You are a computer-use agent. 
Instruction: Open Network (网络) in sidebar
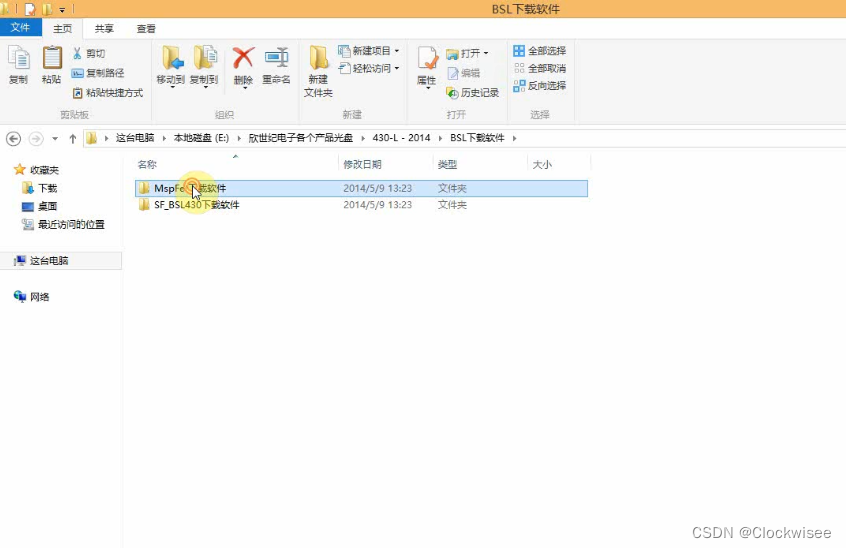(x=32, y=297)
